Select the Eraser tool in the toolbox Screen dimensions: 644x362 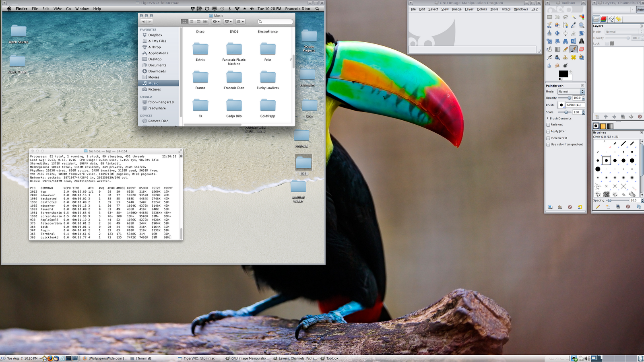pos(581,49)
